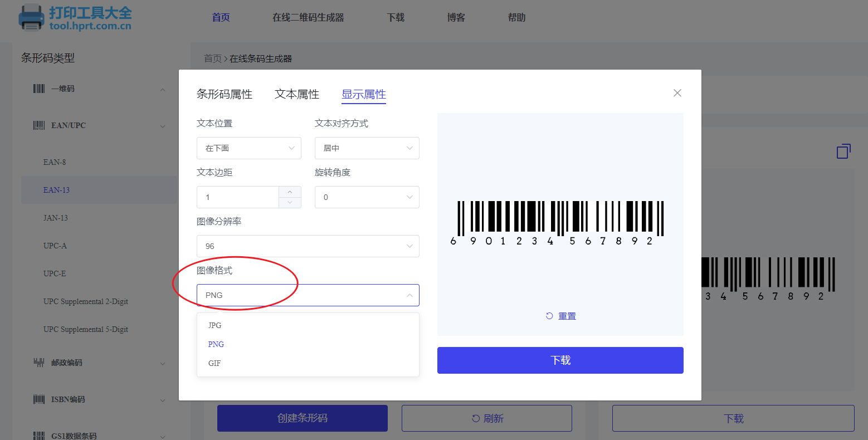
Task: Switch to 条形码属性 tab
Action: pos(225,94)
